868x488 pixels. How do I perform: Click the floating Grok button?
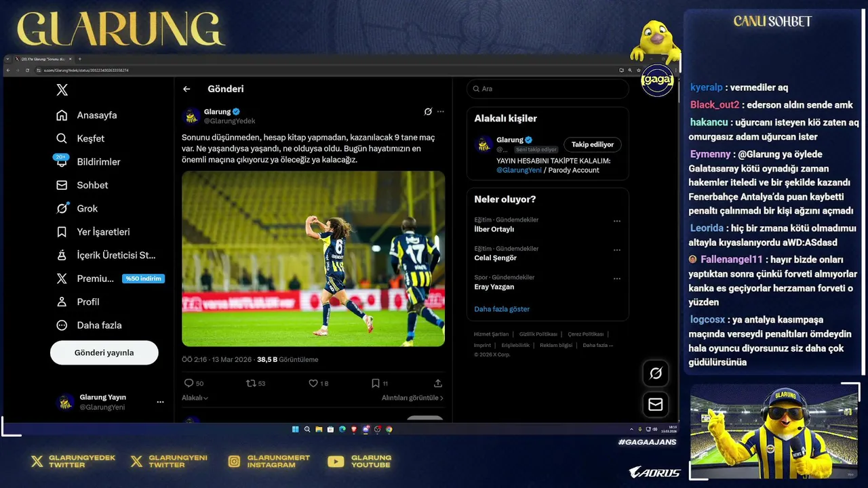pyautogui.click(x=656, y=373)
